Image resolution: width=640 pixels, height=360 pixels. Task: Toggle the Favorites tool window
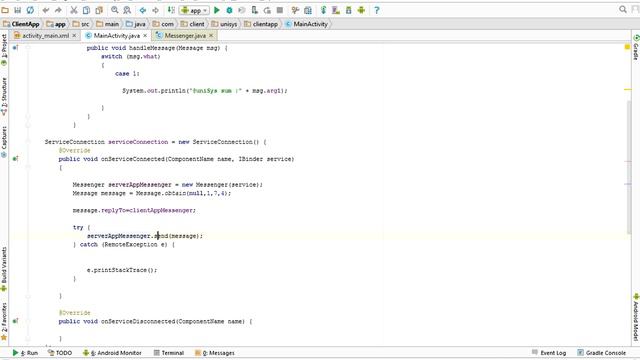(x=4, y=322)
